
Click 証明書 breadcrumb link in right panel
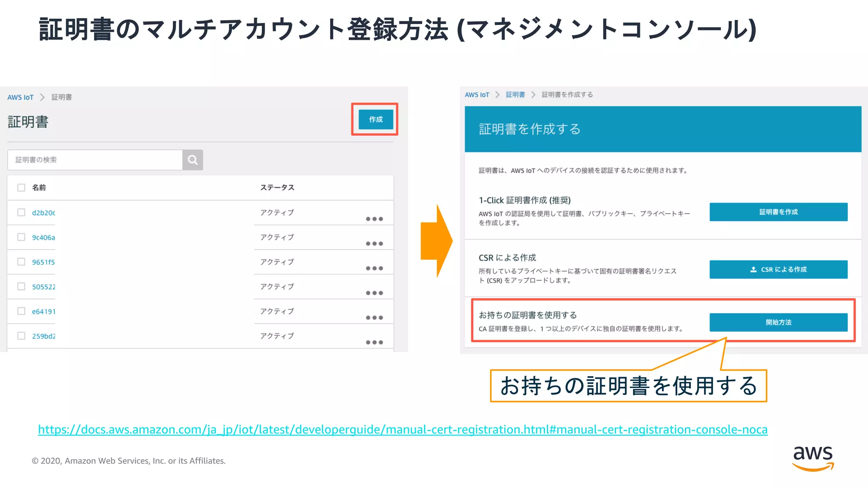515,95
